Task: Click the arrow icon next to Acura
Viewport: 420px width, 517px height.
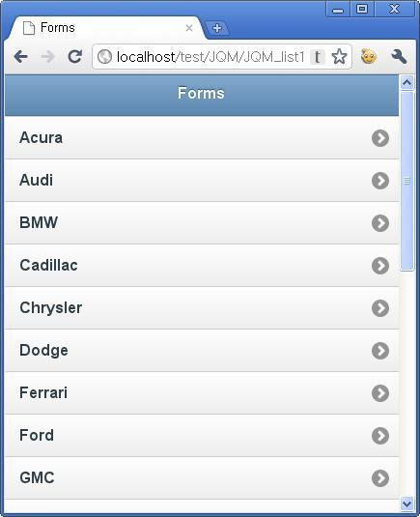Action: 380,138
